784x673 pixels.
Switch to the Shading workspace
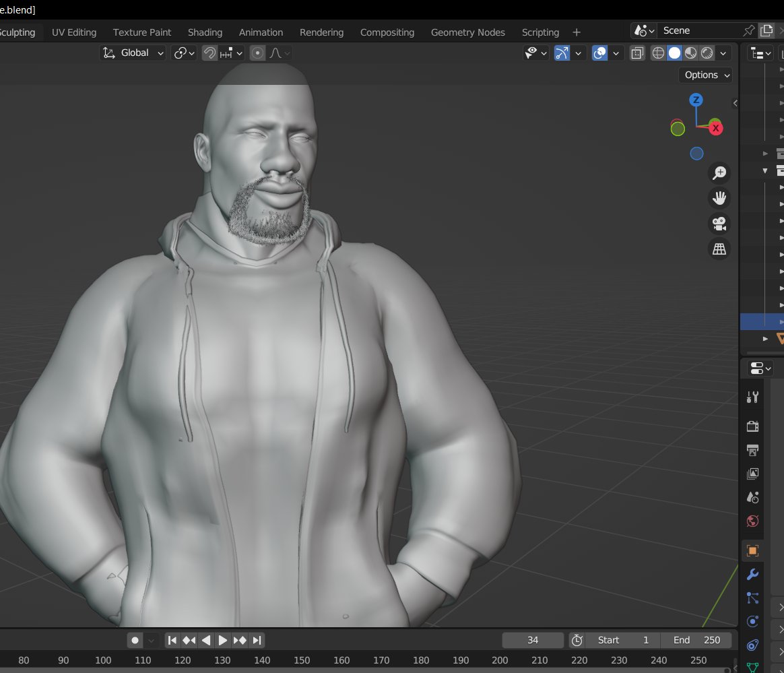205,32
